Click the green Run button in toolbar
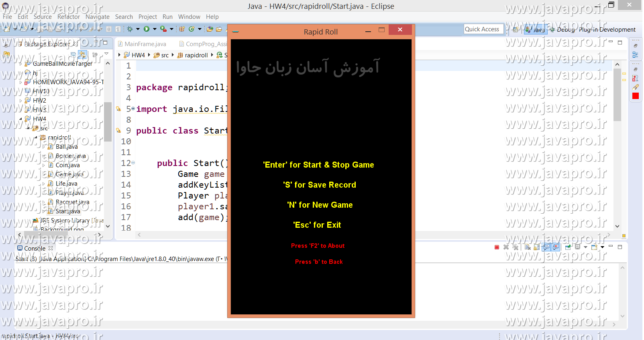644x340 pixels. tap(147, 29)
